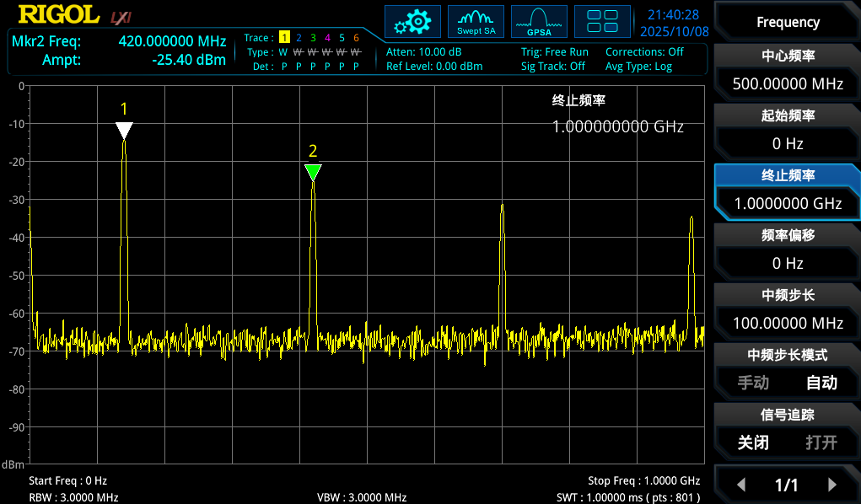
Task: Edit the 500.00000 MHz center frequency value
Action: (x=788, y=84)
